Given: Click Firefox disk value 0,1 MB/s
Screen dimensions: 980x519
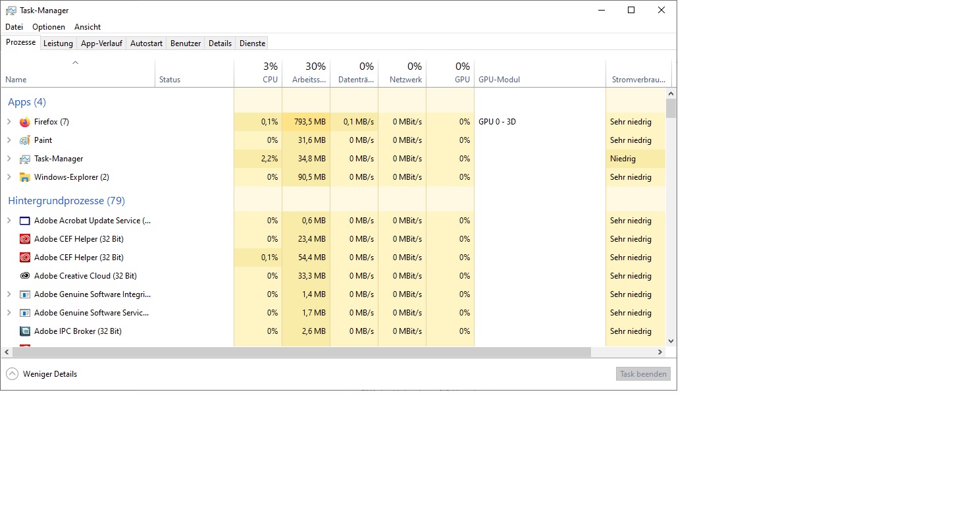Looking at the screenshot, I should [x=359, y=122].
